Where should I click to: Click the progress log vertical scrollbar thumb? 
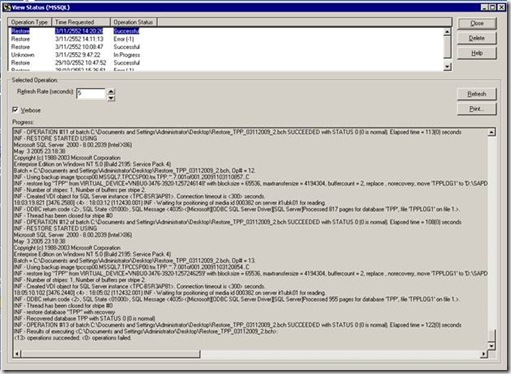point(491,336)
